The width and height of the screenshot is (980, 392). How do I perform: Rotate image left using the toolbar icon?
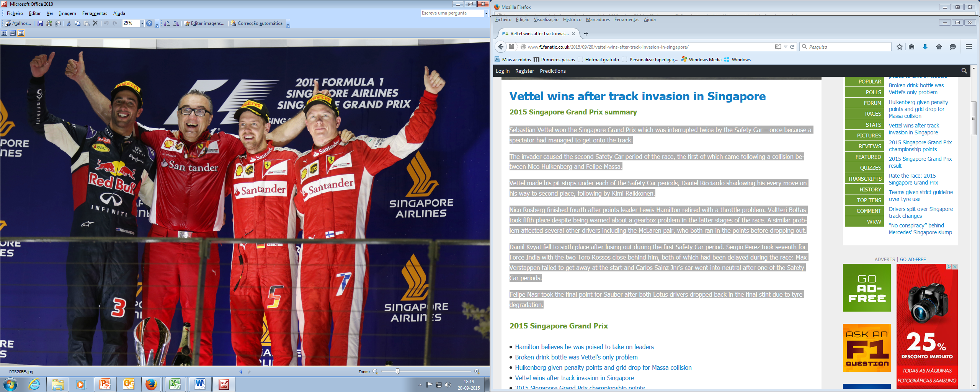(x=167, y=23)
